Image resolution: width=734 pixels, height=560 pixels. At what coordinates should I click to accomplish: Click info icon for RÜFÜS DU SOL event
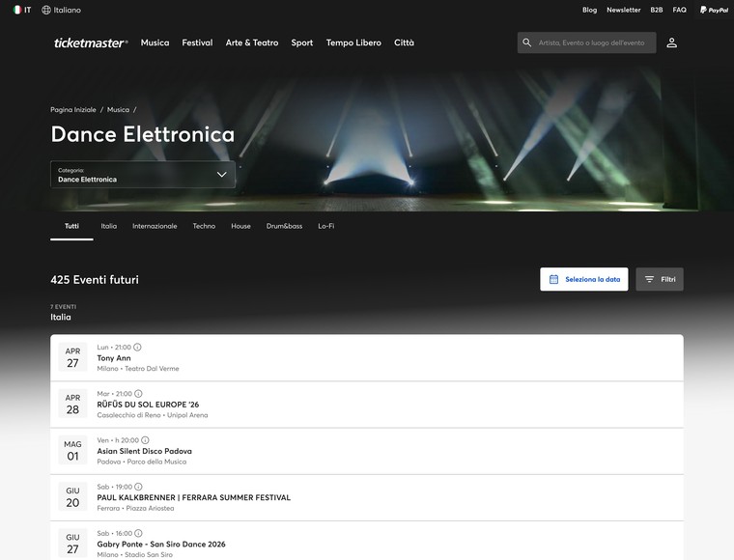click(138, 394)
